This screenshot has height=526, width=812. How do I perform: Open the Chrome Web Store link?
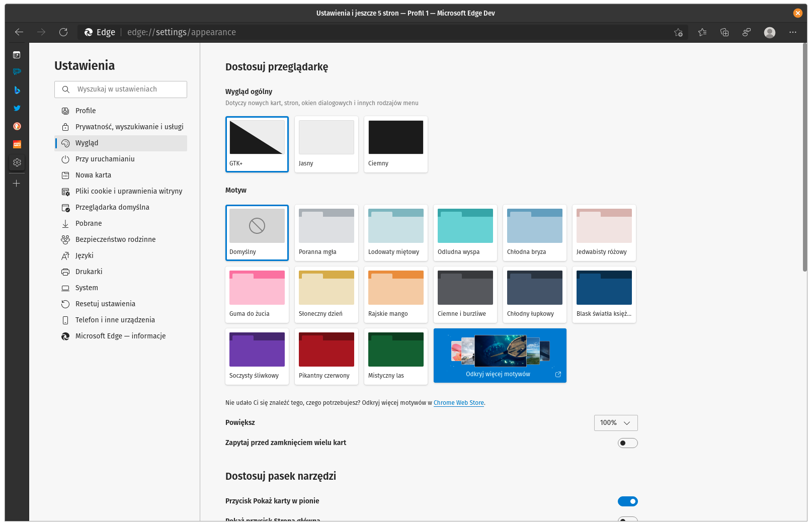tap(458, 403)
